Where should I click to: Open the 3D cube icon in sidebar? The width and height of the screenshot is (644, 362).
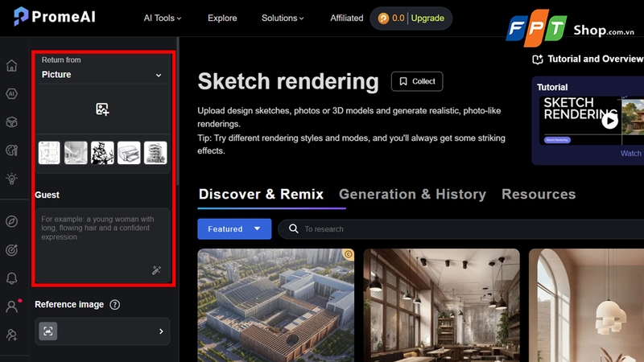(11, 122)
